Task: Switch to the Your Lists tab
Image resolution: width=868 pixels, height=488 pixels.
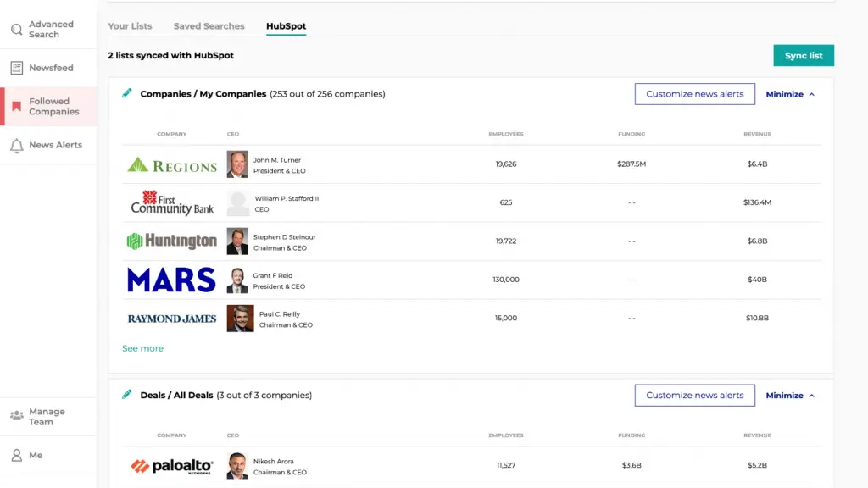Action: [x=130, y=26]
